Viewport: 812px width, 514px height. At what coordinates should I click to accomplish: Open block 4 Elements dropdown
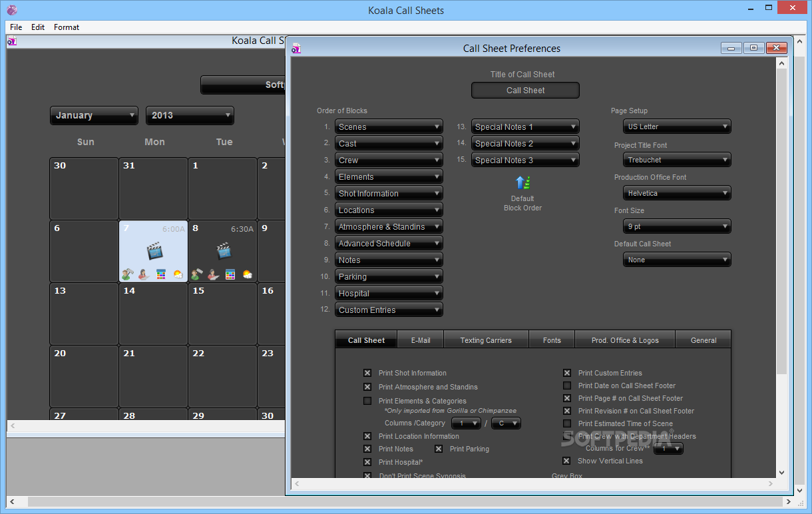point(389,176)
